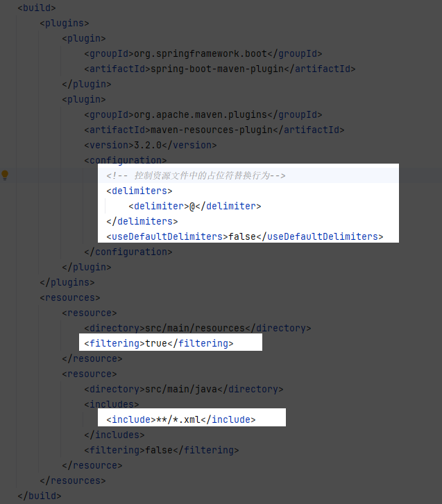This screenshot has width=442, height=504.
Task: Click the <filtering>false</filtering> line
Action: [x=162, y=451]
